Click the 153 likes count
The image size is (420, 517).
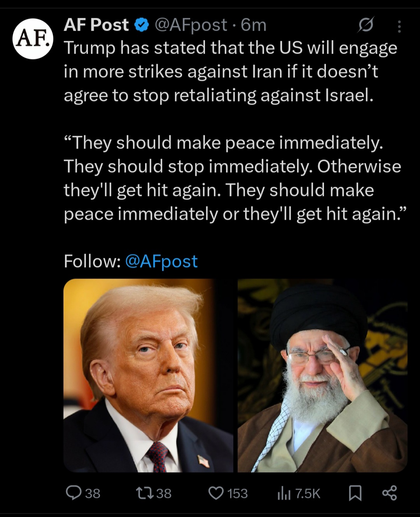pyautogui.click(x=237, y=493)
